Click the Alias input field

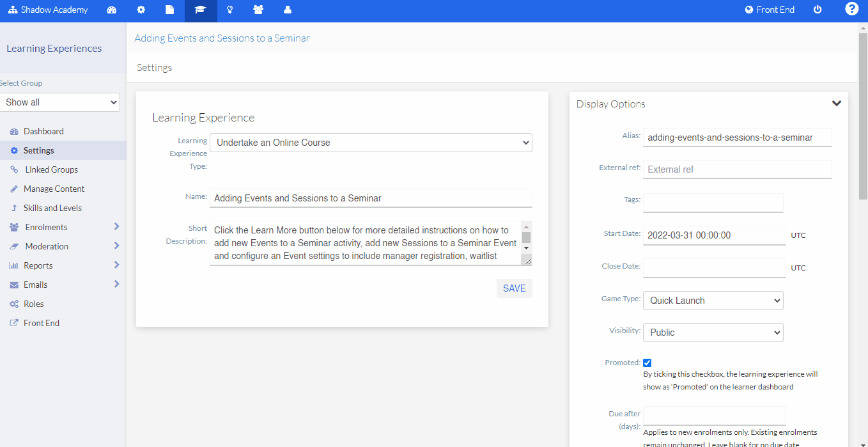[x=736, y=137]
